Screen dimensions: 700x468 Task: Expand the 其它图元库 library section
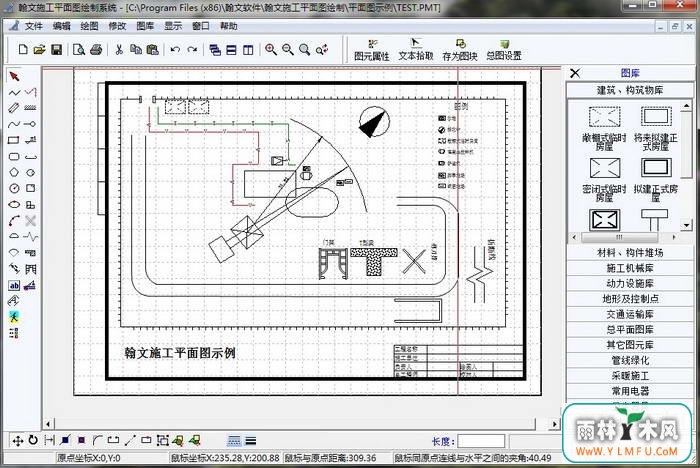pyautogui.click(x=630, y=345)
